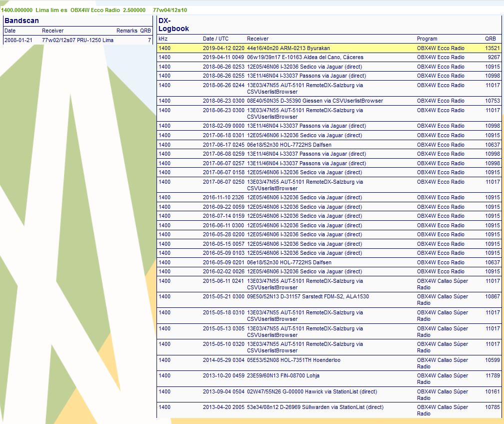The width and height of the screenshot is (504, 424).
Task: Click receiver 77w02/12s07 PRU-1250 Lima
Action: (x=77, y=40)
